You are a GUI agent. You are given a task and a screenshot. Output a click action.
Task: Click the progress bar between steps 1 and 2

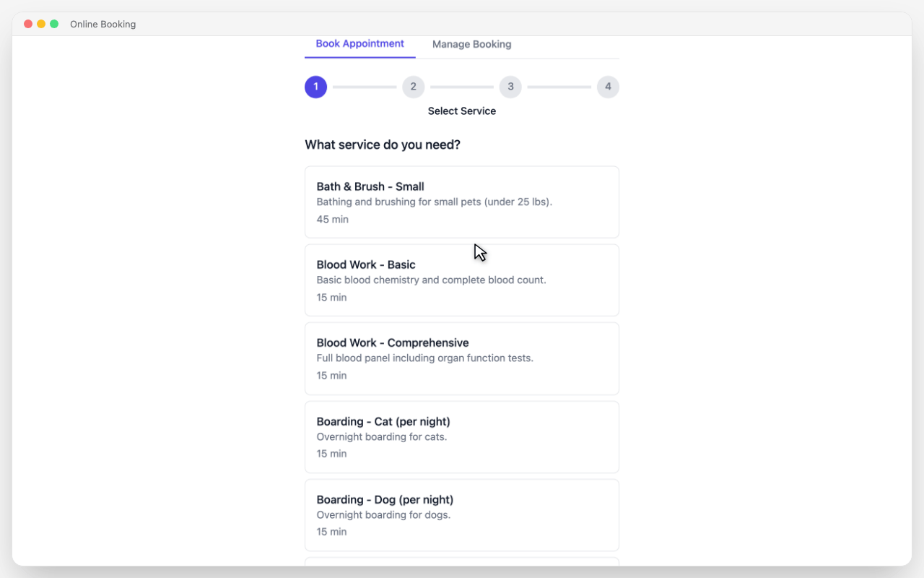click(x=365, y=87)
